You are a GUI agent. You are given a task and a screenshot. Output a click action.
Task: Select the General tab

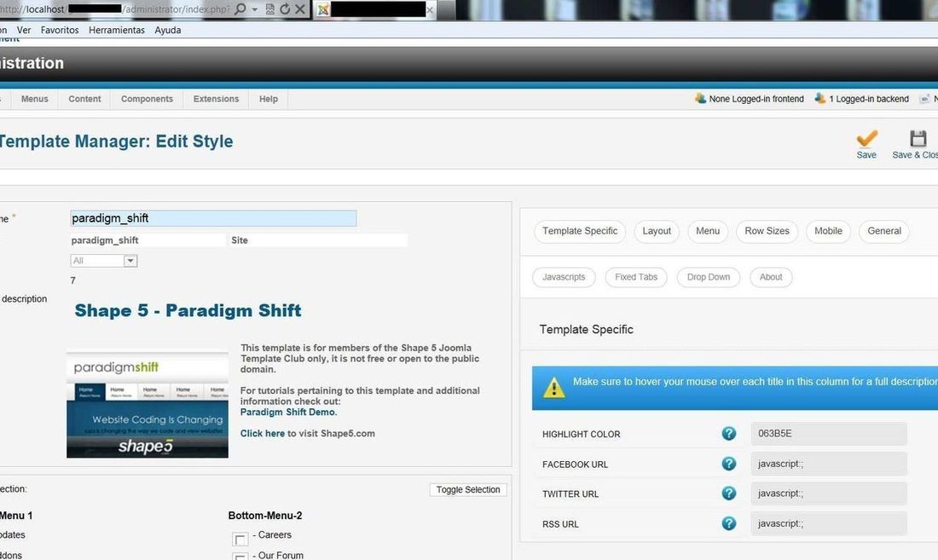(x=884, y=231)
